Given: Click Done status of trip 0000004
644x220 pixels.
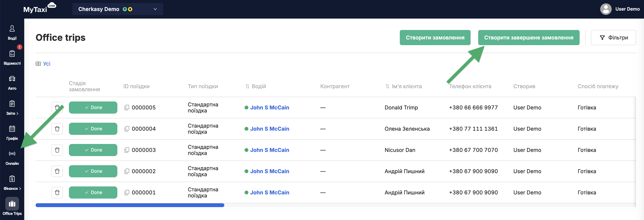Looking at the screenshot, I should tap(93, 129).
